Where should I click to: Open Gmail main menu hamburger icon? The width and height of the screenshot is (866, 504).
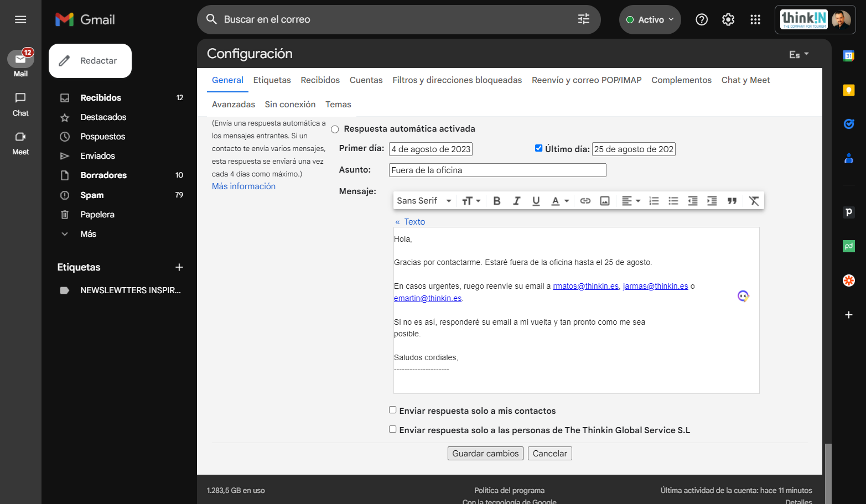(20, 19)
